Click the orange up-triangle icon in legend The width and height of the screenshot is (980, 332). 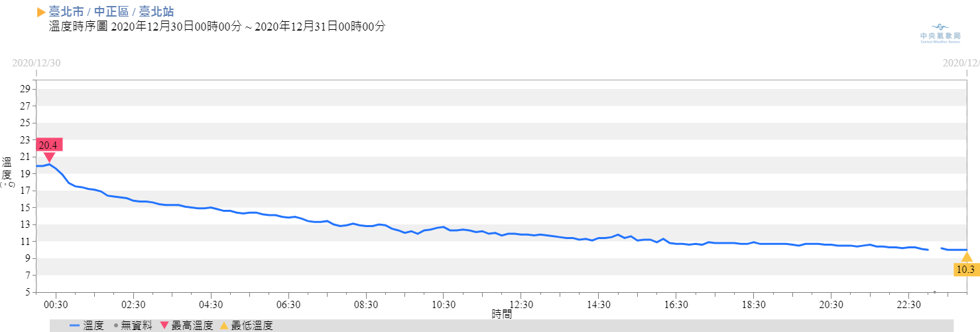tap(224, 325)
